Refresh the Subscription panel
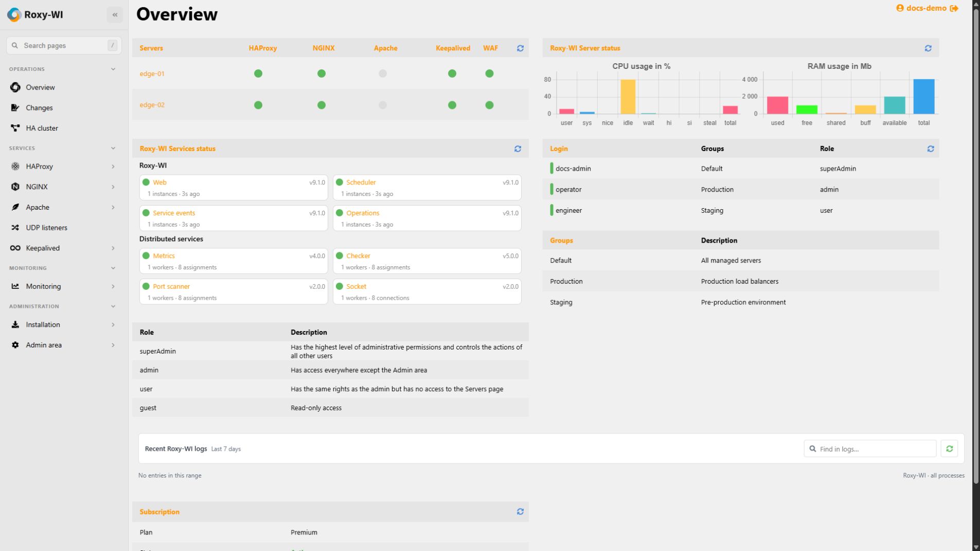 (x=520, y=511)
